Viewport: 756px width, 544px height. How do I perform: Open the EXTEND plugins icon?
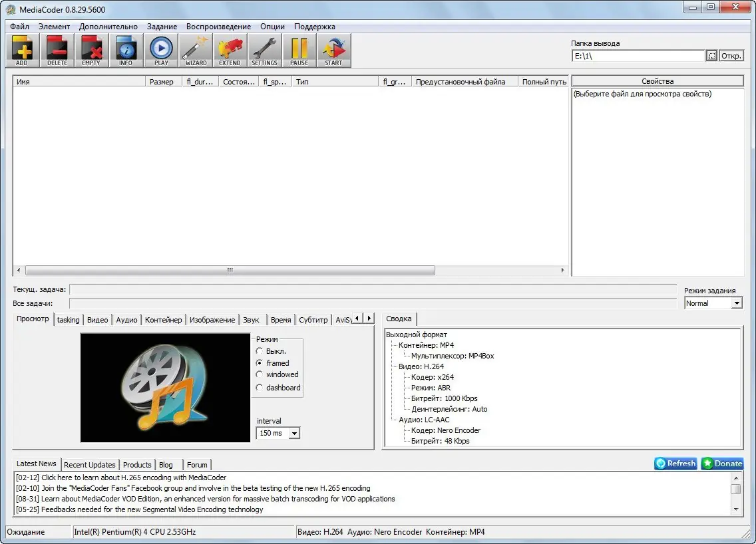(x=230, y=50)
